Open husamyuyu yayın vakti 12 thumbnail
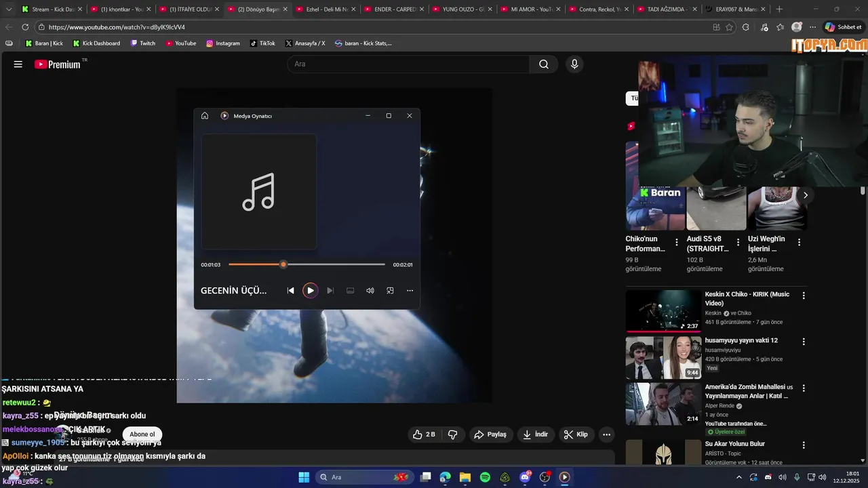This screenshot has width=868, height=488. [663, 358]
